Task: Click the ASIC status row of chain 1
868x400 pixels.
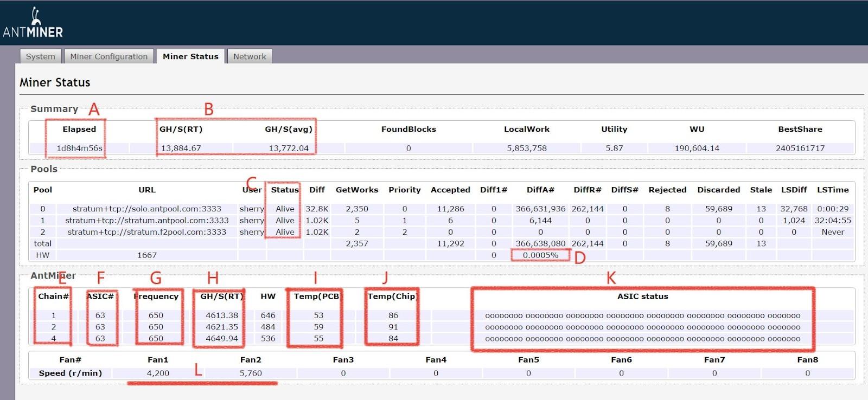Action: pyautogui.click(x=642, y=315)
